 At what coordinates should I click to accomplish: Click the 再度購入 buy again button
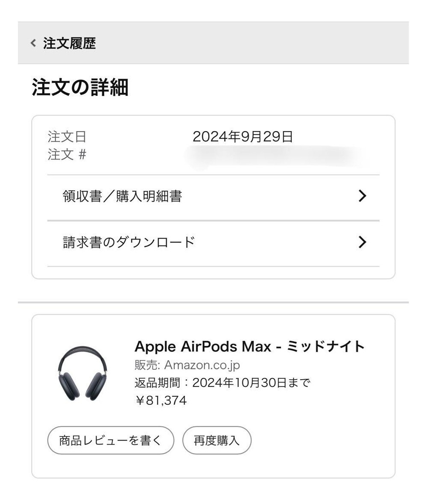click(217, 440)
